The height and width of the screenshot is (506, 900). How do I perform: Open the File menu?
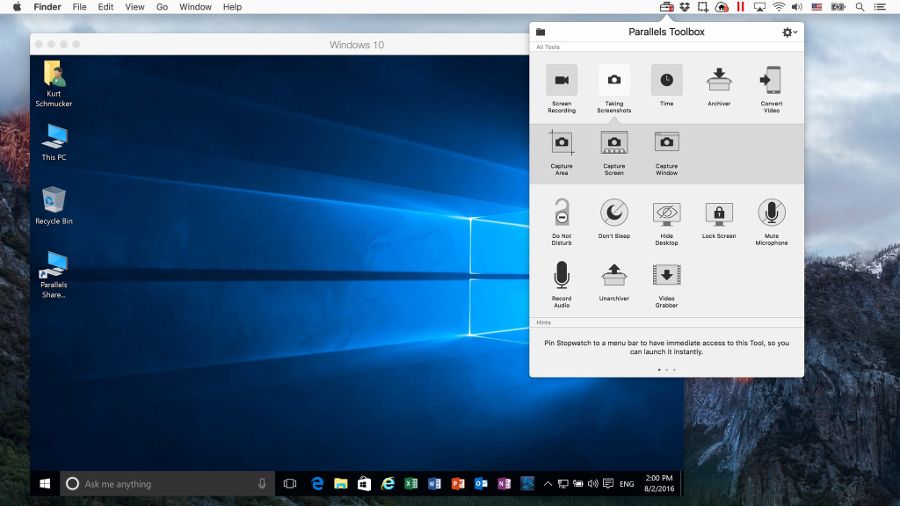79,7
